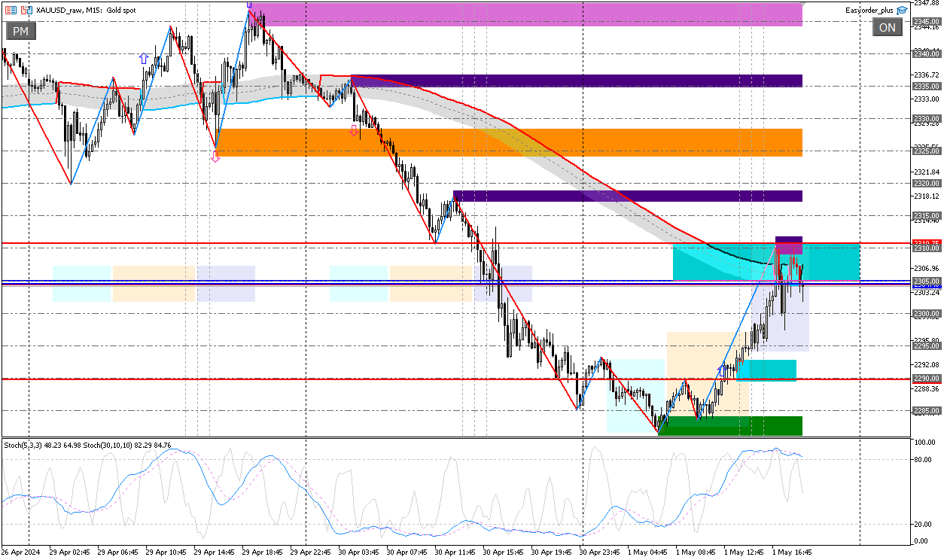Click the 2290.00 price label on axis
Viewport: 947px width, 560px height.
tap(925, 379)
